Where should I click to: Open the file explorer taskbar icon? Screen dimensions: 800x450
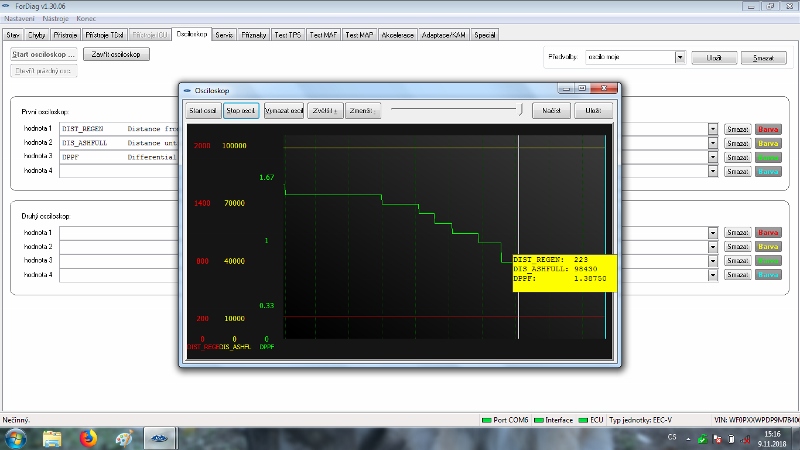(x=51, y=438)
